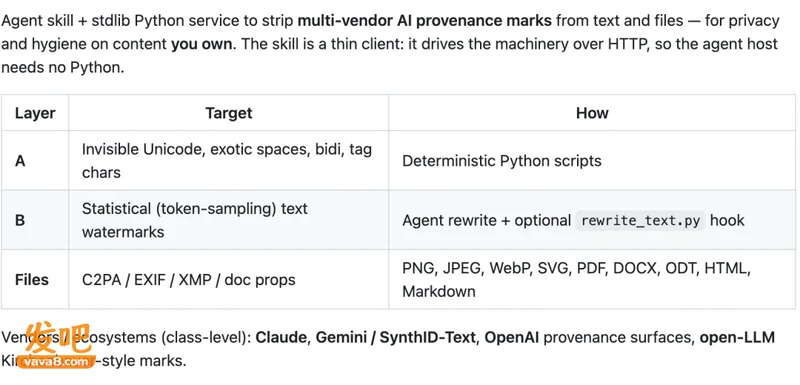The image size is (800, 385).
Task: Click bold text multi-vendor AI provenance marks
Action: [424, 21]
